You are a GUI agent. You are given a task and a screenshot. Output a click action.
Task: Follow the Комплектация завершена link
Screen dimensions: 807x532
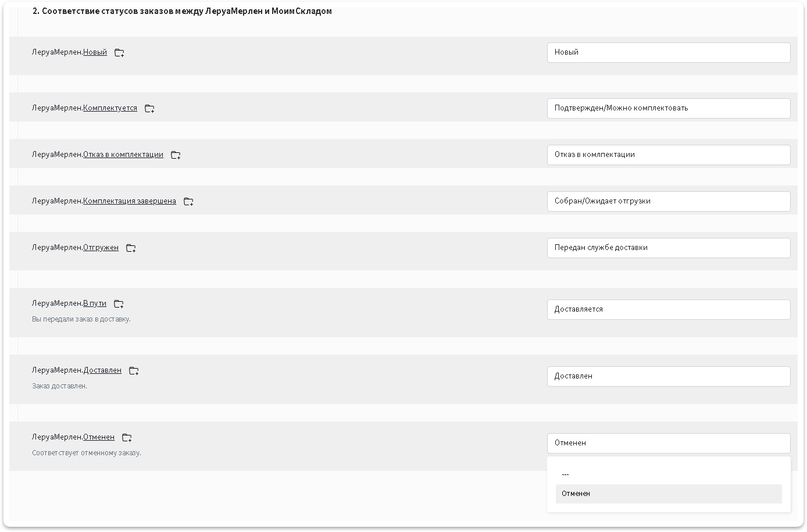129,201
